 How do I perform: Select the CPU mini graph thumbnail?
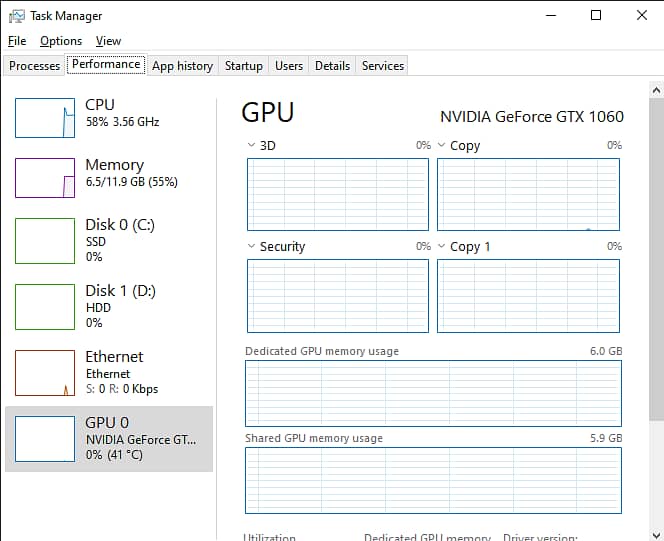coord(45,118)
